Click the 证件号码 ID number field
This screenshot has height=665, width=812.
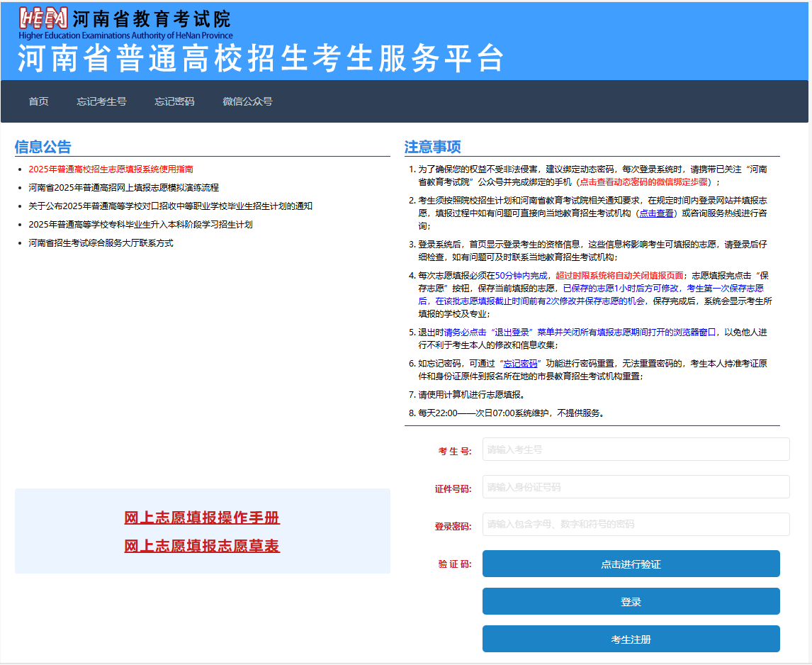click(636, 487)
